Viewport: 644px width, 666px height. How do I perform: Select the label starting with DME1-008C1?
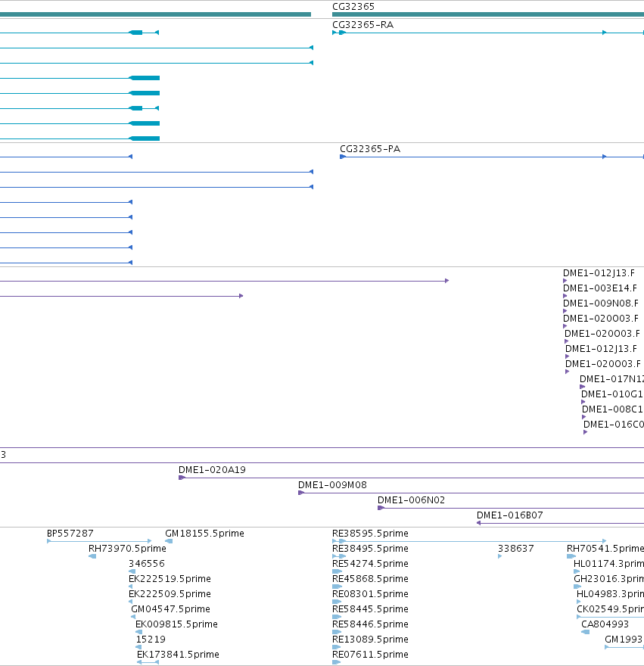[612, 409]
